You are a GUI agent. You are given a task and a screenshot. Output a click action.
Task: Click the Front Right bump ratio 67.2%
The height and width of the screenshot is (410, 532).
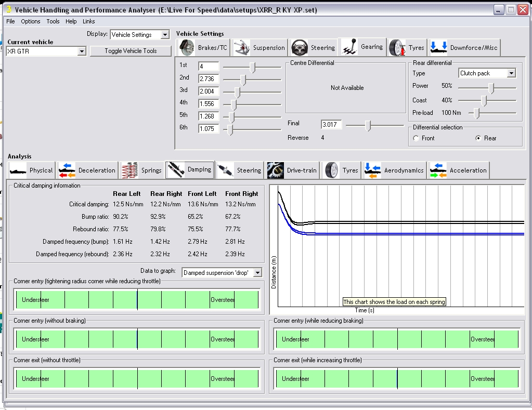pyautogui.click(x=233, y=217)
